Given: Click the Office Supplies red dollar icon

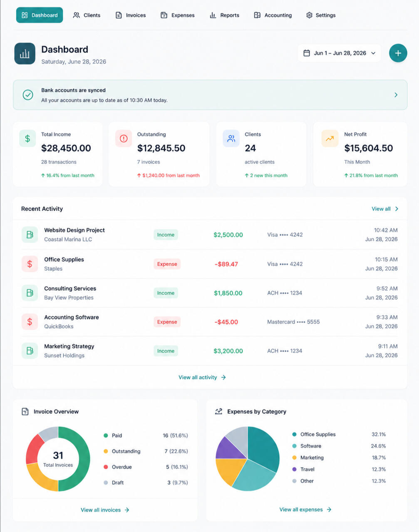Looking at the screenshot, I should [30, 264].
